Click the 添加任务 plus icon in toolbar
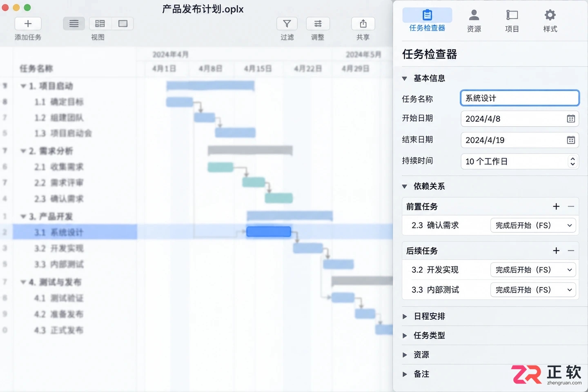This screenshot has height=392, width=588. 28,24
